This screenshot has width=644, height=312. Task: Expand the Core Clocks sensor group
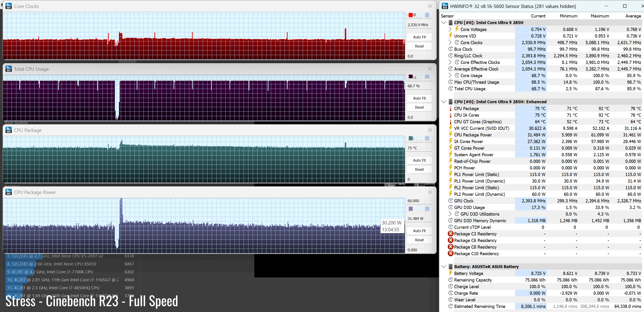point(450,43)
